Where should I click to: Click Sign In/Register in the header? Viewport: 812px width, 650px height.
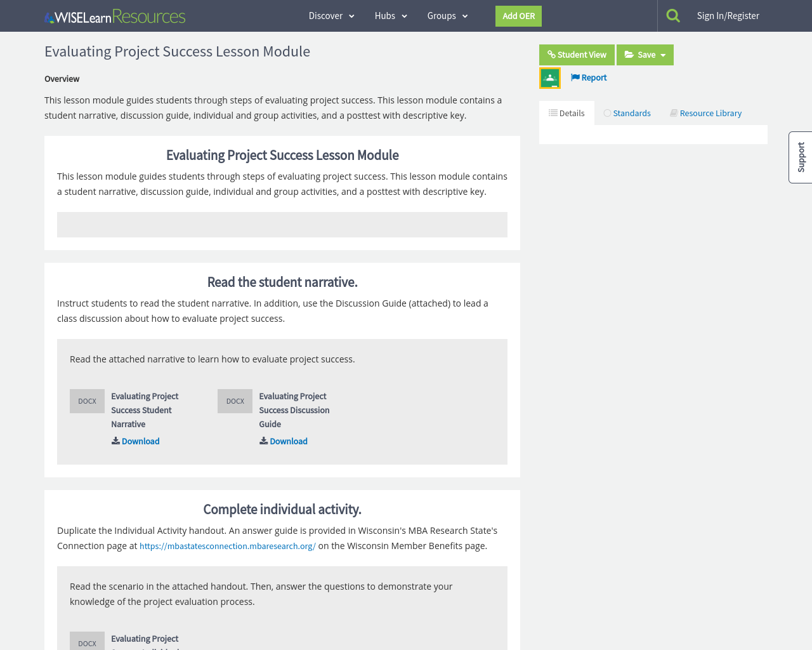coord(728,14)
